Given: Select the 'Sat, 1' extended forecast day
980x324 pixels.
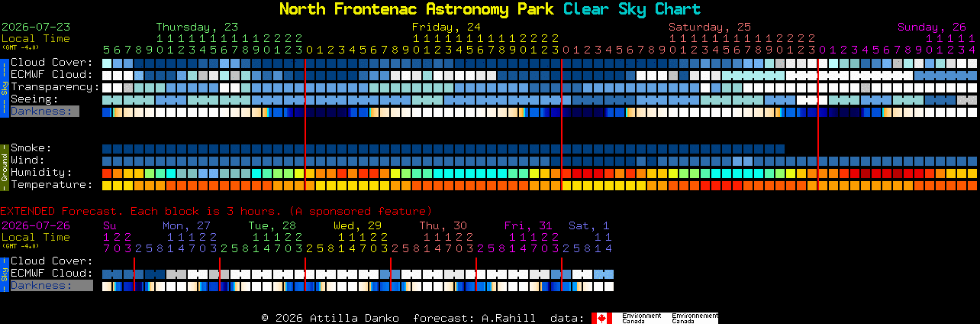Looking at the screenshot, I should [588, 225].
